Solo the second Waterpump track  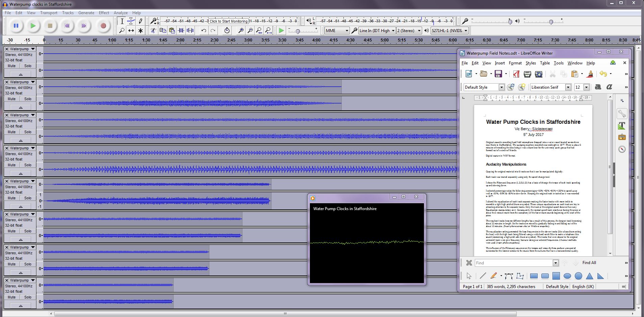pos(28,99)
